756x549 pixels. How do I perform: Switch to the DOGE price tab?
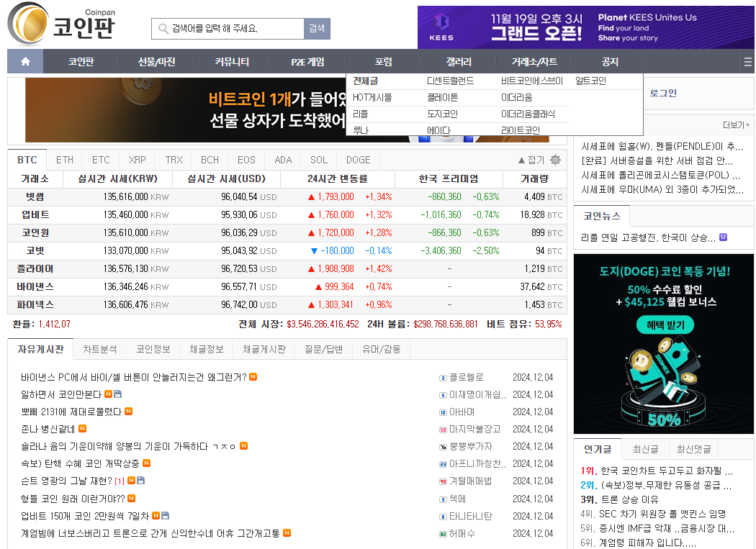pos(359,160)
